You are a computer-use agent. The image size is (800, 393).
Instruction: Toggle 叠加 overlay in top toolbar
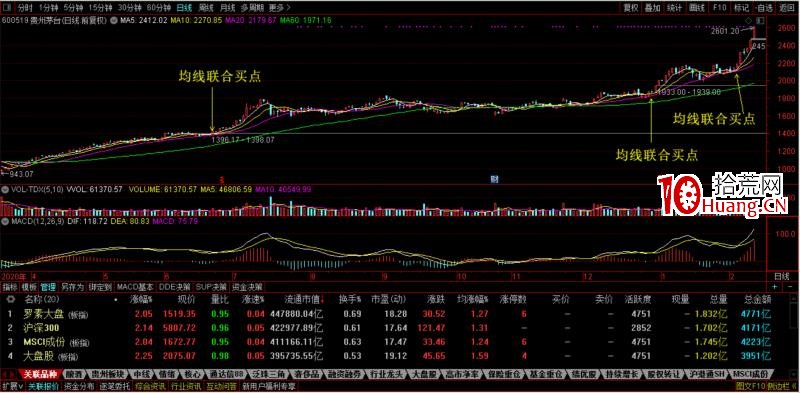coord(652,8)
